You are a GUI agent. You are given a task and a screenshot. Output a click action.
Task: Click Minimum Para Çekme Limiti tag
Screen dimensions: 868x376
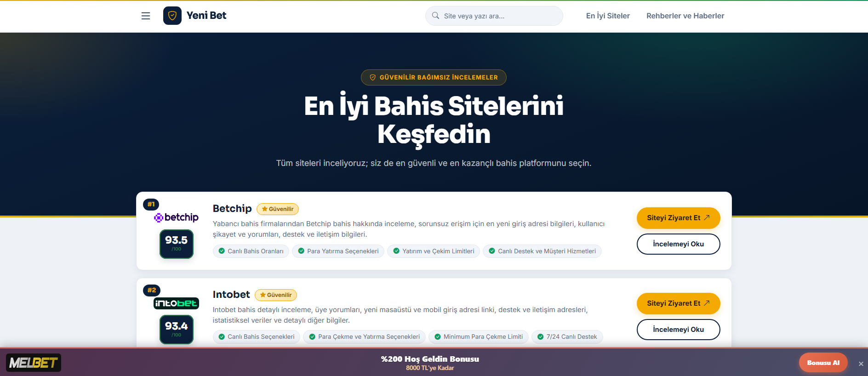(479, 337)
